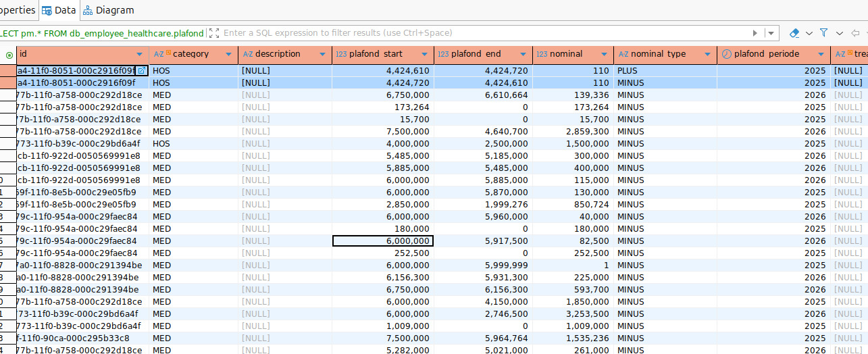Switch to the Data tab
Screen dimensions: 868x354
point(59,10)
